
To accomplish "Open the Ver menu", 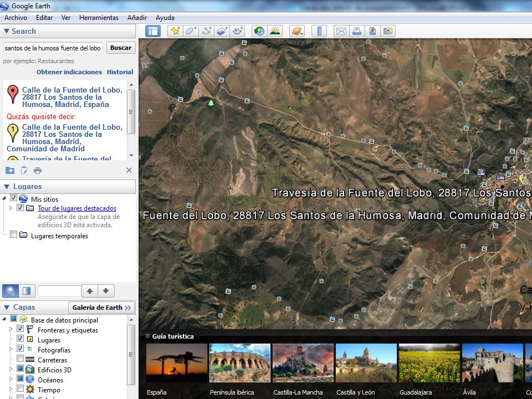I will tap(66, 18).
